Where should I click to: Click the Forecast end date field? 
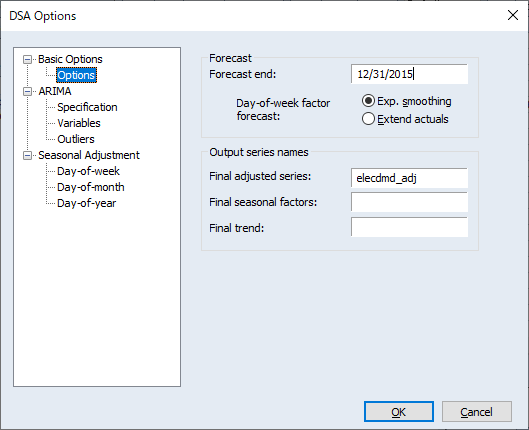tap(409, 74)
